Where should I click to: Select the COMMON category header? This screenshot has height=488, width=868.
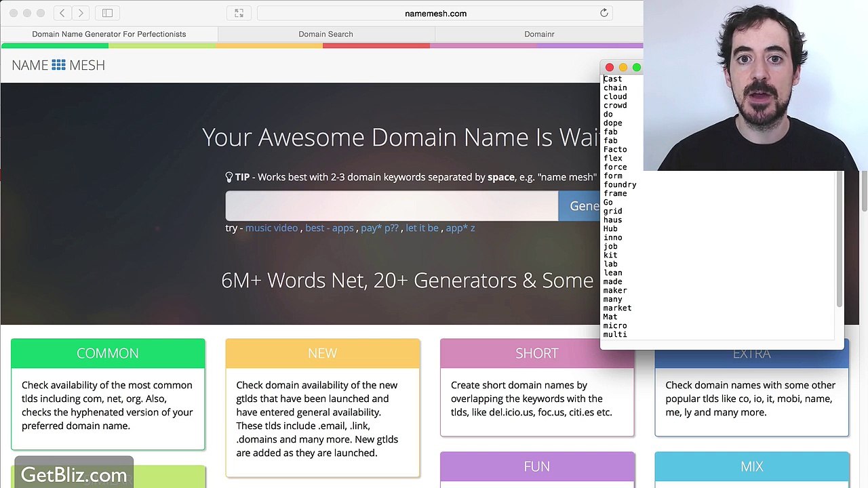(108, 353)
